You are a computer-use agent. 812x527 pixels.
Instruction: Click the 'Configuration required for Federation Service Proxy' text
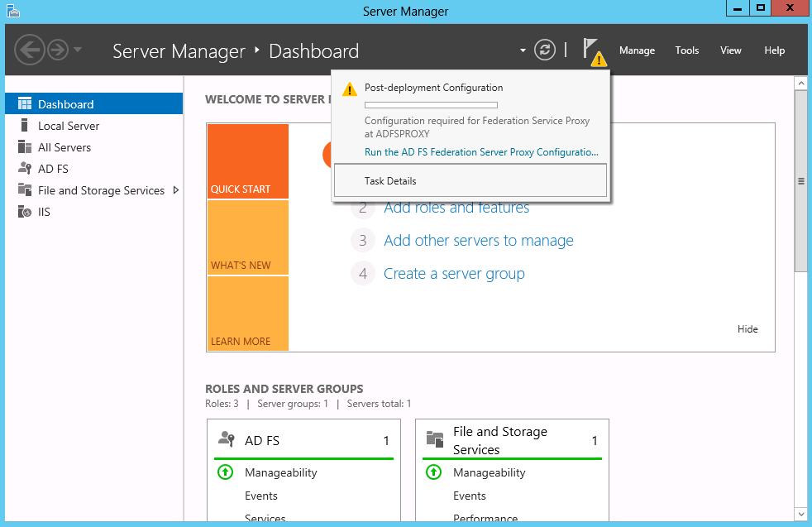477,127
